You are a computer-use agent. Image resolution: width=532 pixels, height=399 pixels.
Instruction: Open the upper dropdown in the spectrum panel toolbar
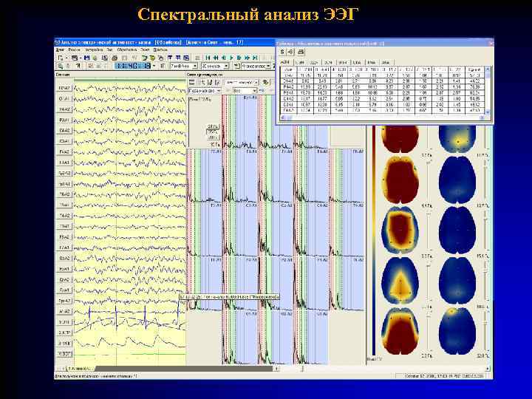click(x=242, y=82)
